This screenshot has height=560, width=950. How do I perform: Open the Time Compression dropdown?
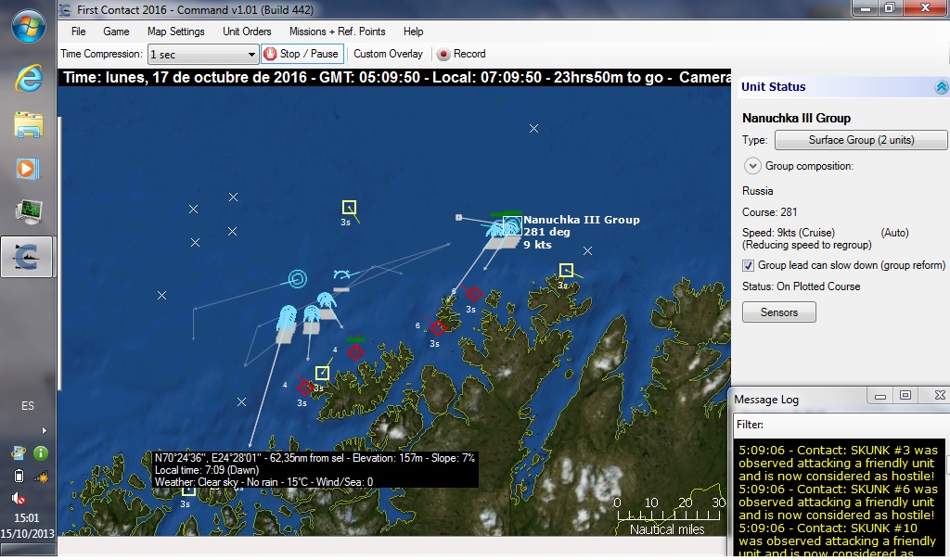pyautogui.click(x=203, y=55)
